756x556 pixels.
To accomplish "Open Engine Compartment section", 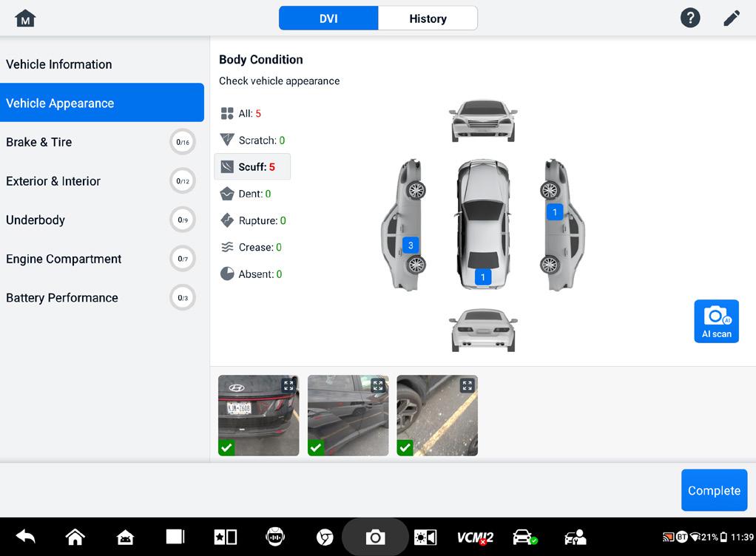I will click(102, 259).
